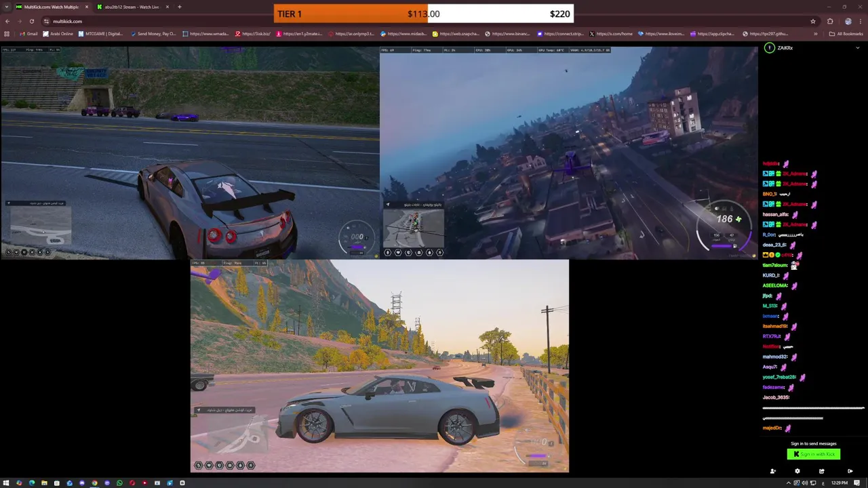868x488 pixels.
Task: Go back to the previous page
Action: (x=7, y=21)
